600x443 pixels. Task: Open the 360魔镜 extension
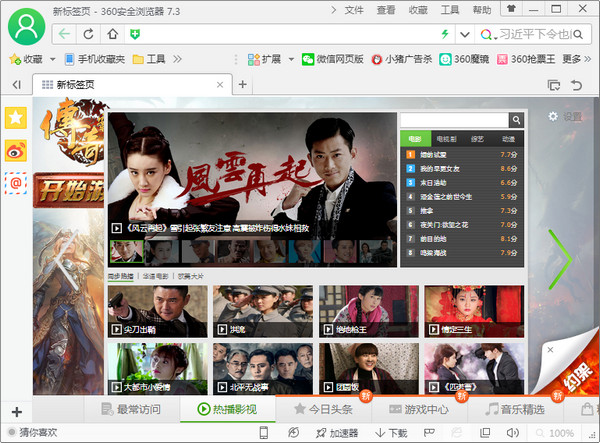[x=464, y=59]
